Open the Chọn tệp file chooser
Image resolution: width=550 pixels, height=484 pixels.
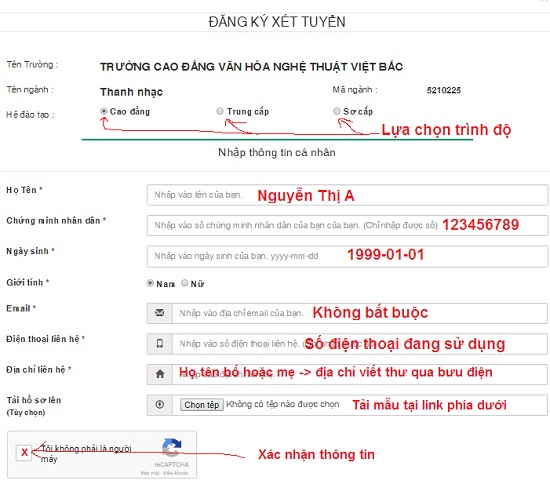(202, 405)
